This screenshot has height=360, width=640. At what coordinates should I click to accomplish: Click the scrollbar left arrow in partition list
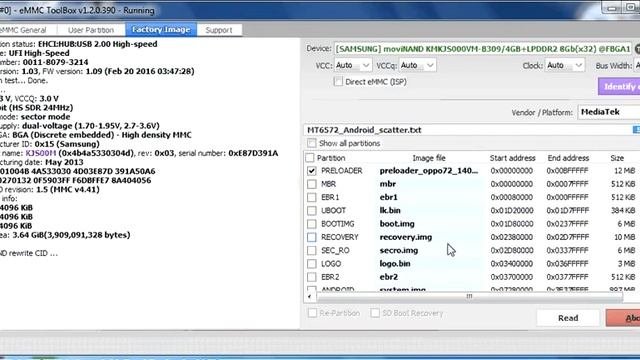click(309, 297)
